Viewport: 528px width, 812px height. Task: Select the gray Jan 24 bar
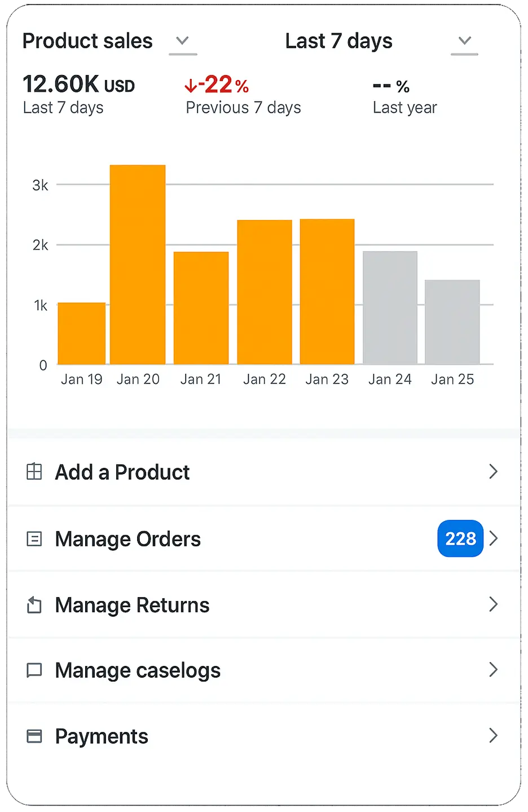[390, 308]
